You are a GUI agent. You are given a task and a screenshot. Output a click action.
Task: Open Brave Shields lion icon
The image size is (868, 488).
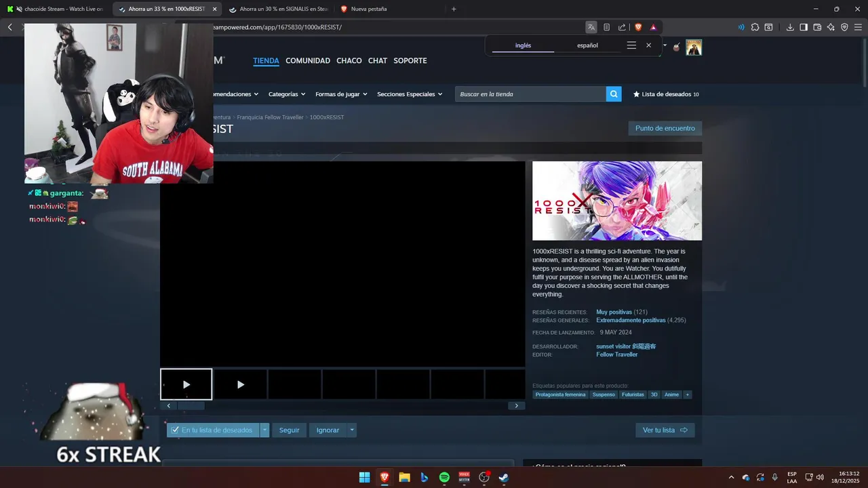pyautogui.click(x=638, y=27)
